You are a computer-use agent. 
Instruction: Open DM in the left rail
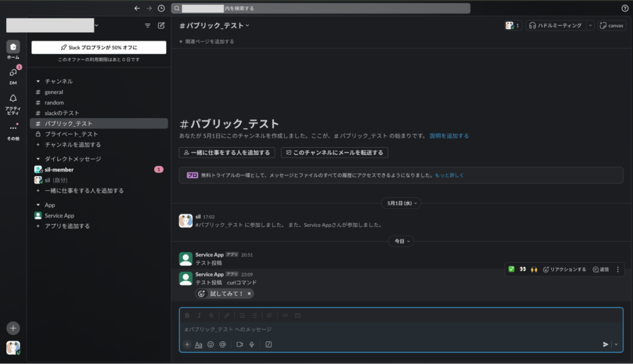[13, 75]
